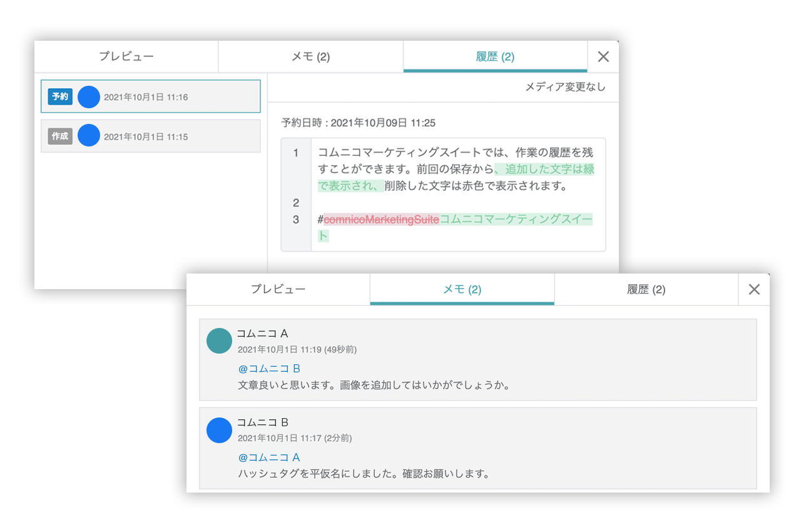Switch to 履歴 (2) tab in memo panel
The image size is (801, 532).
646,289
